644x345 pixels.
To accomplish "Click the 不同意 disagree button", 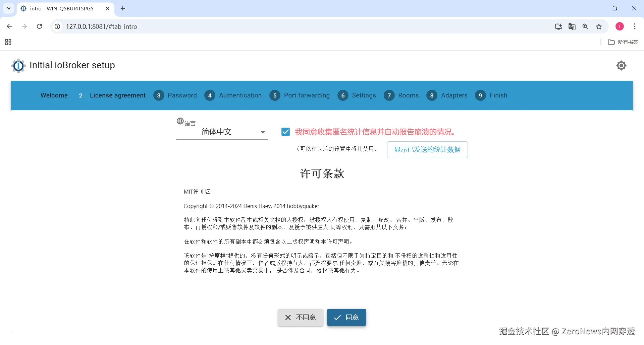I will (301, 318).
